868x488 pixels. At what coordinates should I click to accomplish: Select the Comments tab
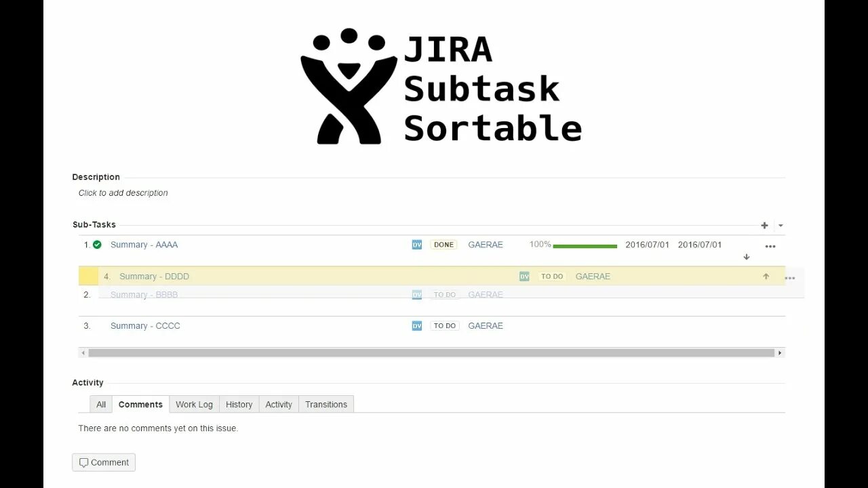point(140,405)
